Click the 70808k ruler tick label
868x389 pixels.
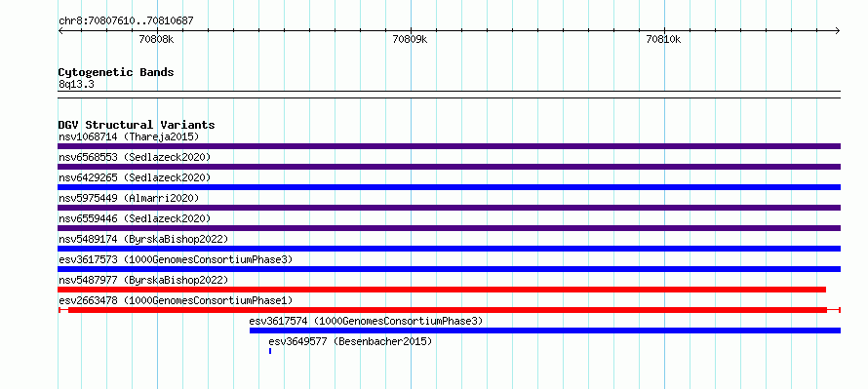pos(157,39)
